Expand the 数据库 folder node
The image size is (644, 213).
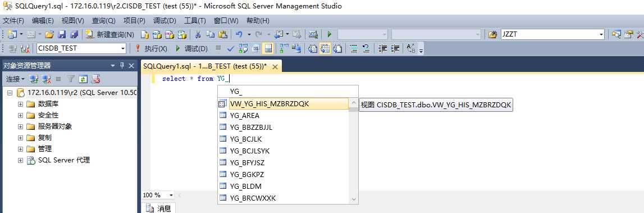point(20,104)
